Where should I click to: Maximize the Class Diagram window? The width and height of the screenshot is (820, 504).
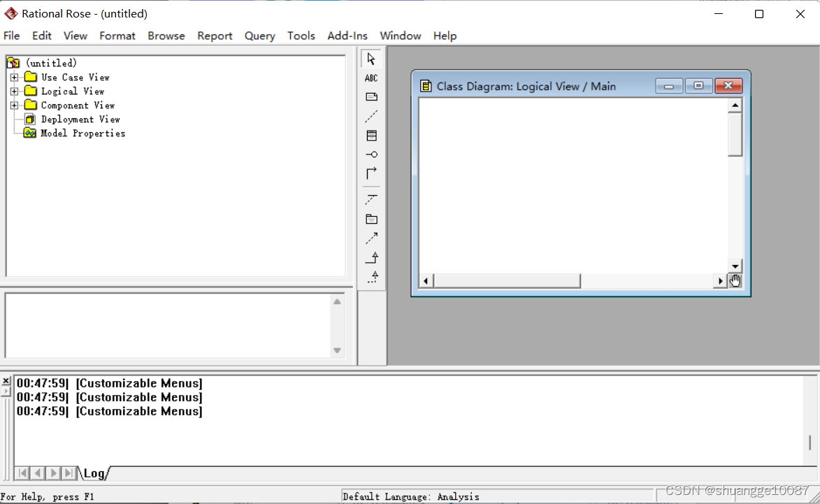698,86
